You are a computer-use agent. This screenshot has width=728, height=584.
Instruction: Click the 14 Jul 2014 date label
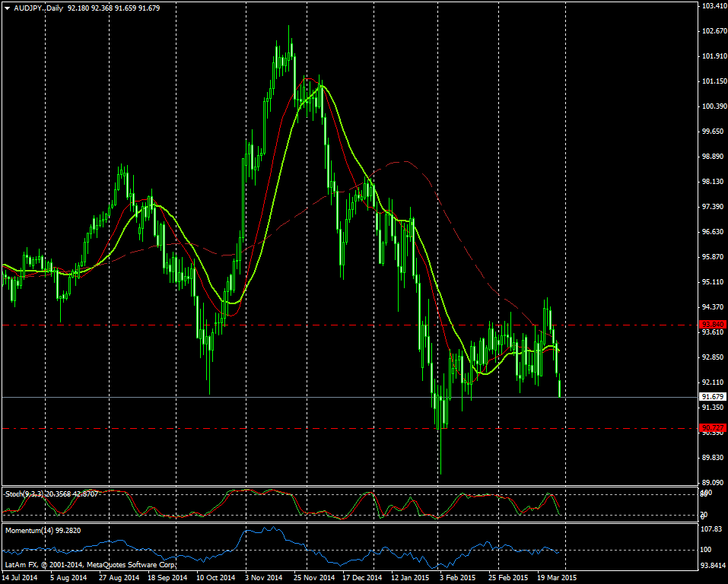pyautogui.click(x=21, y=577)
